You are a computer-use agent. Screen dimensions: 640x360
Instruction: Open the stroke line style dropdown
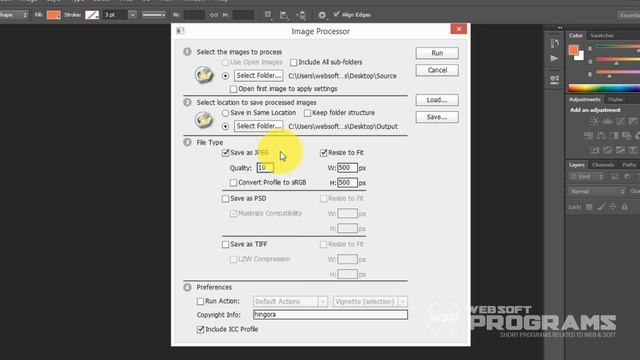point(153,15)
